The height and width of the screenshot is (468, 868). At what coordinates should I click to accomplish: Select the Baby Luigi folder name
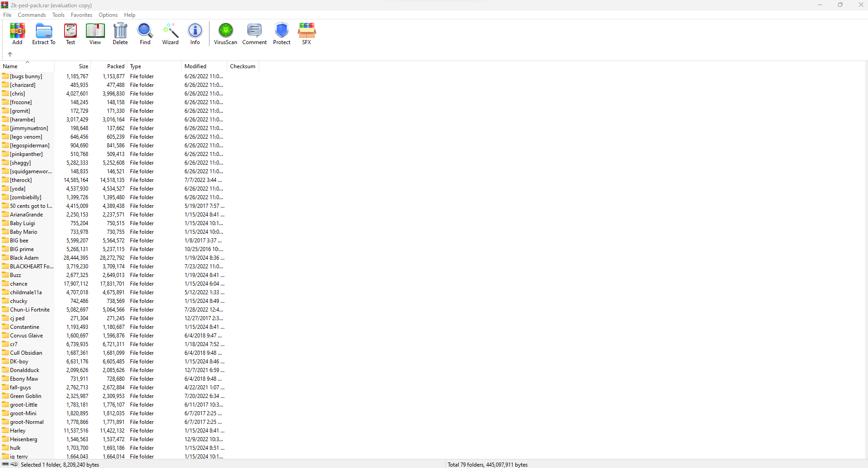[x=22, y=223]
